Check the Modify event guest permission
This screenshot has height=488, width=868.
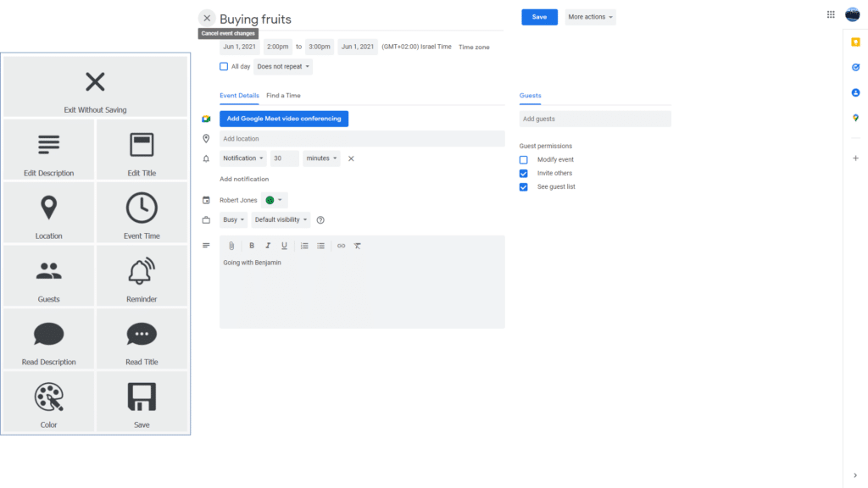pyautogui.click(x=524, y=159)
